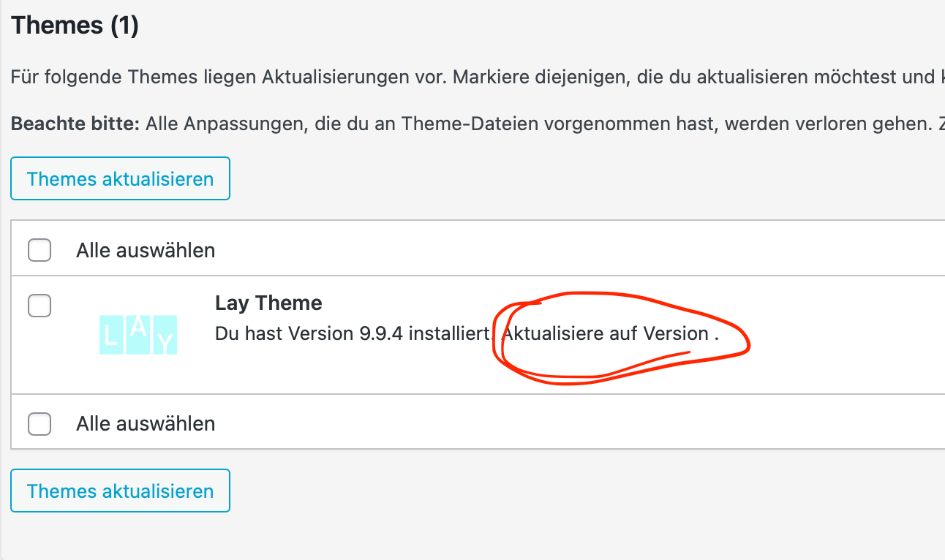Tick the Lay Theme checkbox

pos(39,305)
